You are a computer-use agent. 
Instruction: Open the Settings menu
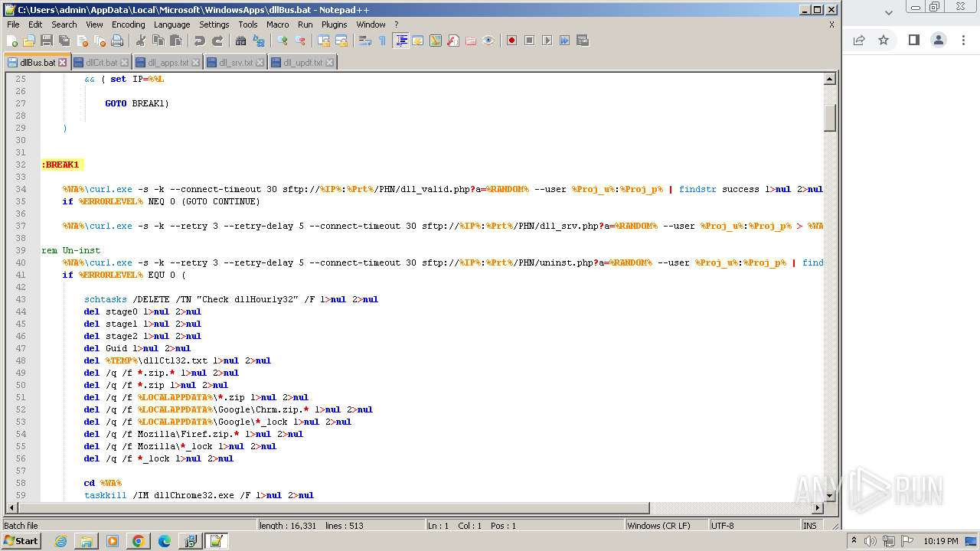(x=214, y=24)
